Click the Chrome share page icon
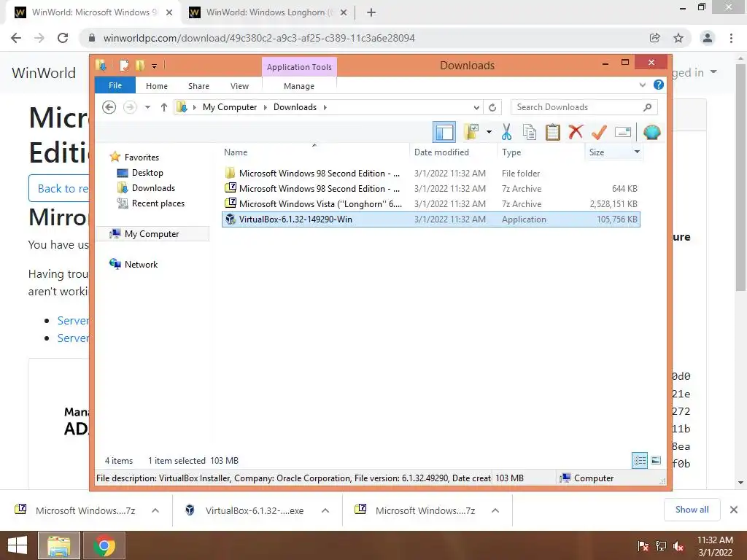This screenshot has width=747, height=560. point(654,38)
